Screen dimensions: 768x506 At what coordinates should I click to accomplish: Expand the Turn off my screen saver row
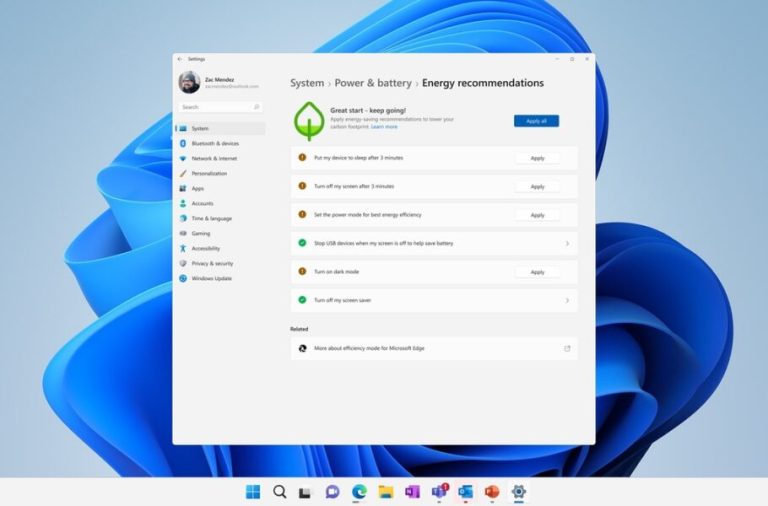pyautogui.click(x=567, y=300)
